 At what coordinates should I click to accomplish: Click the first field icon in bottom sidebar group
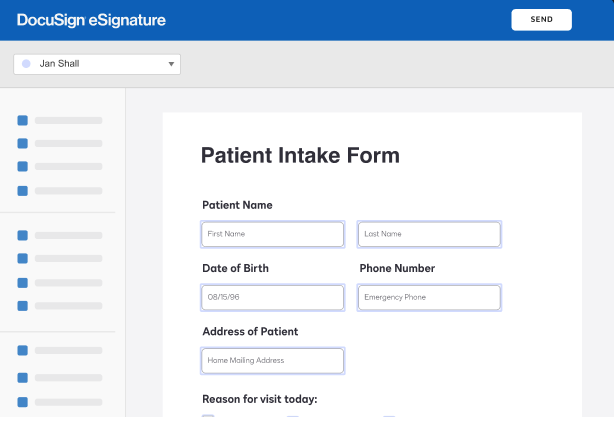[x=23, y=350]
